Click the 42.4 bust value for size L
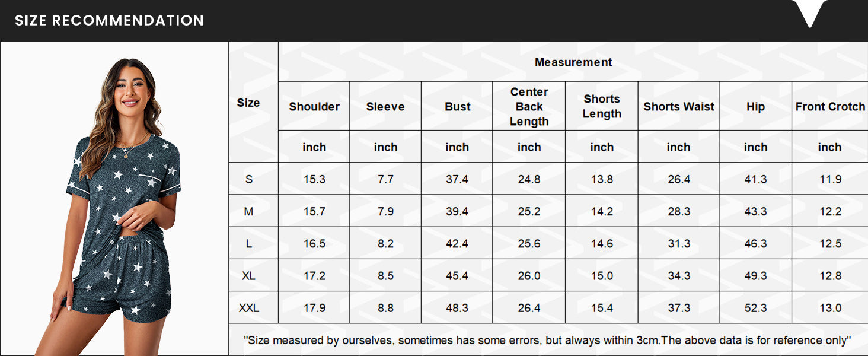 (457, 244)
